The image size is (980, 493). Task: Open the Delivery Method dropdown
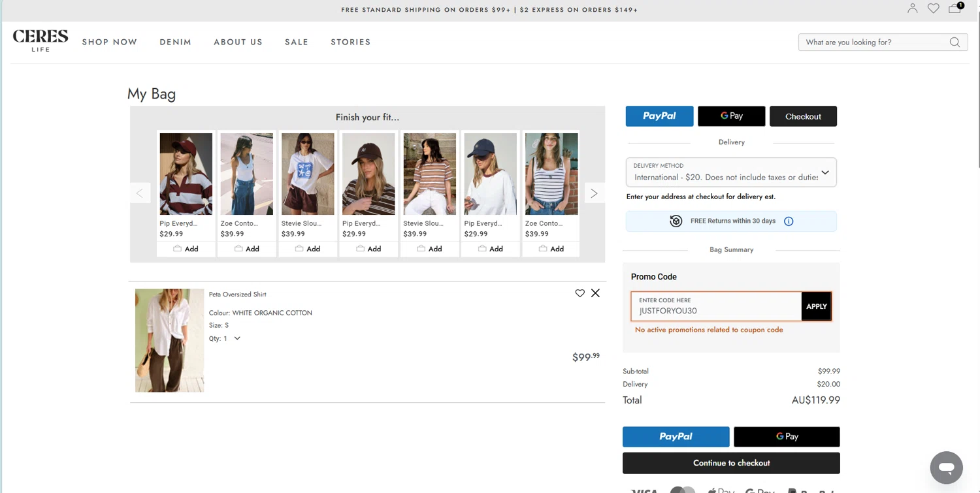(731, 172)
